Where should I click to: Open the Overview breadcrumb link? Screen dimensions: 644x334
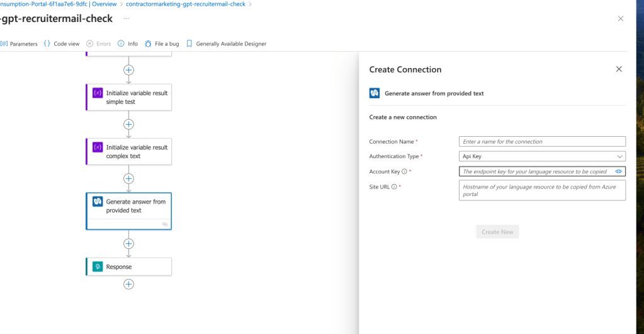tap(105, 4)
